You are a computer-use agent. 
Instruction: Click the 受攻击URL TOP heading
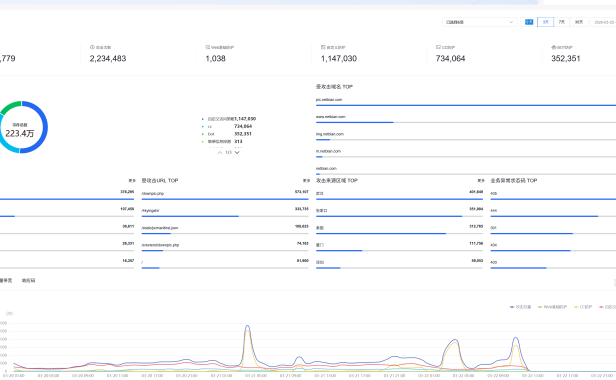point(160,181)
